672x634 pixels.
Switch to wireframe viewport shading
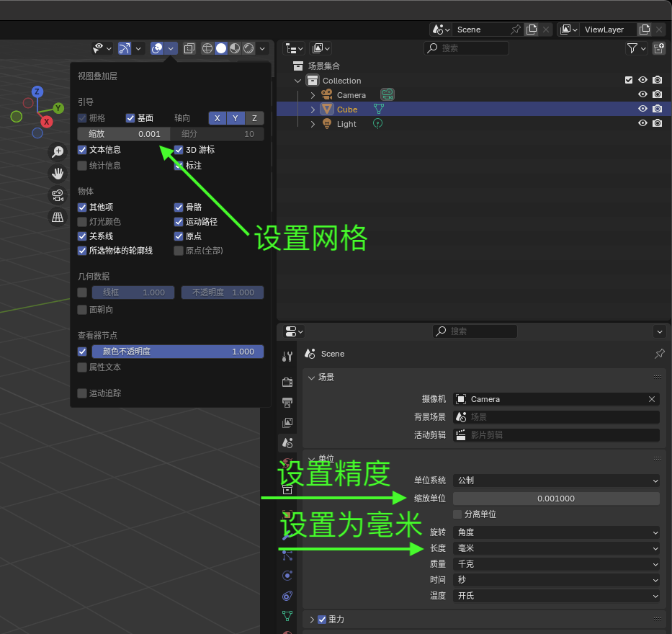point(207,48)
